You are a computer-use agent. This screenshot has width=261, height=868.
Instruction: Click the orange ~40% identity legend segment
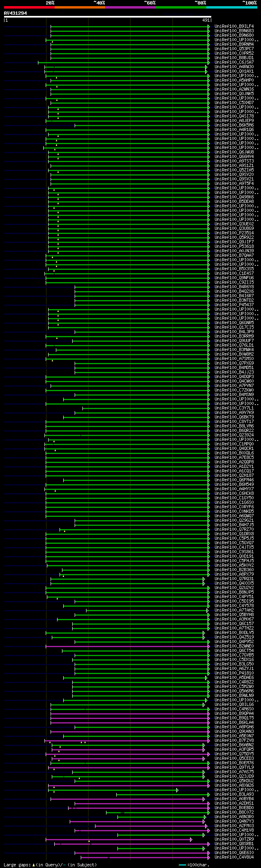80,7
